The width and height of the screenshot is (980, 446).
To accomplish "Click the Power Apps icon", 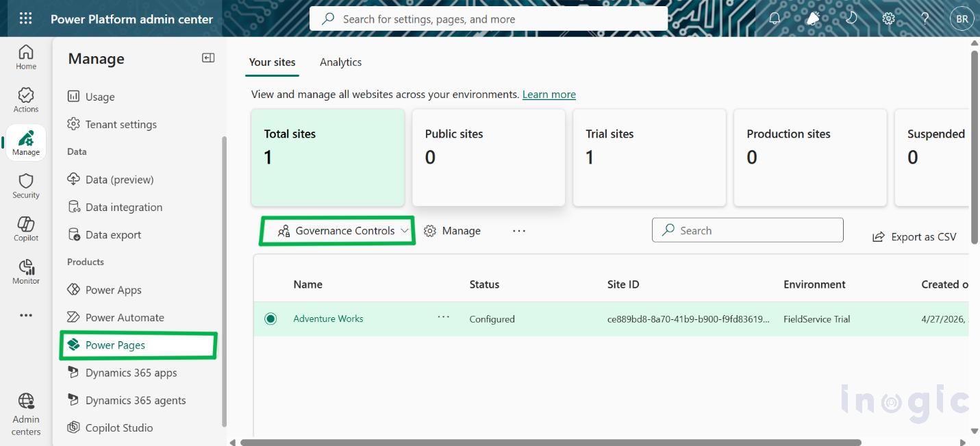I will 74,290.
